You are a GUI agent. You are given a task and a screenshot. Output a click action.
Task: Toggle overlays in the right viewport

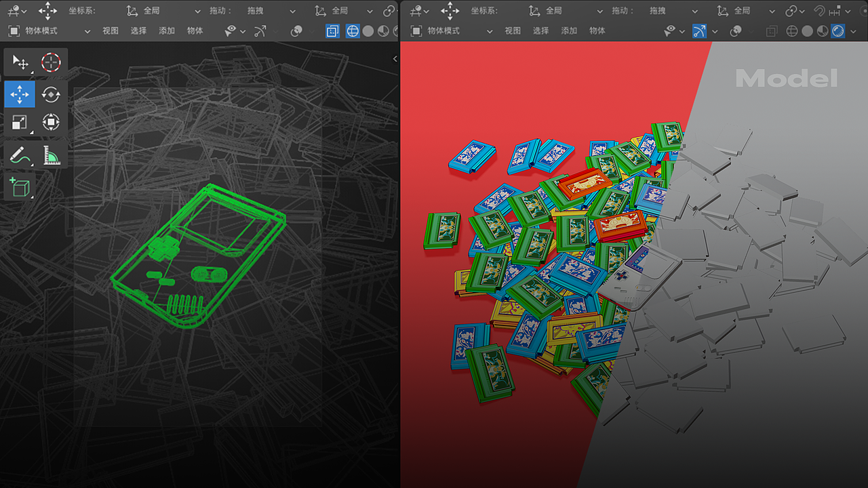pos(735,31)
